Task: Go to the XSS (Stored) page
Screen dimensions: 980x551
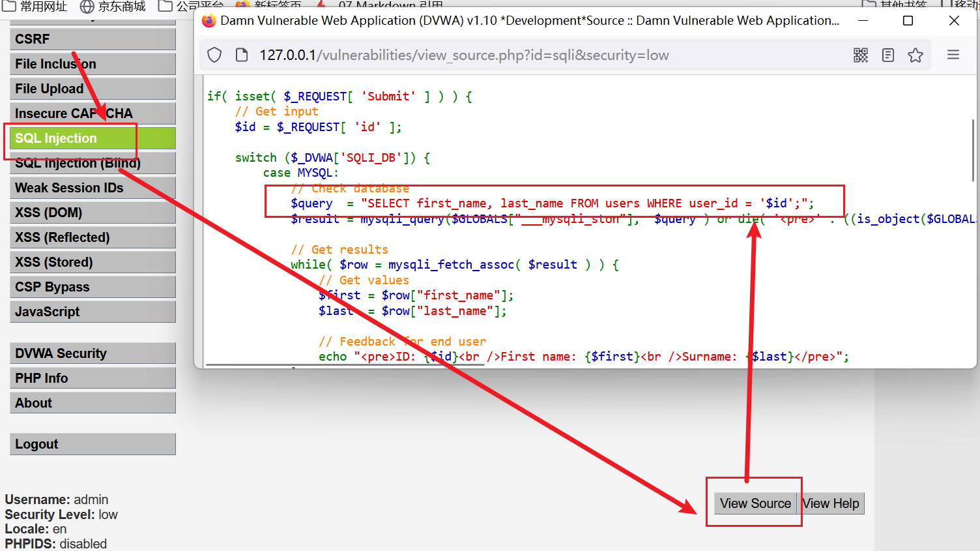Action: (x=93, y=262)
